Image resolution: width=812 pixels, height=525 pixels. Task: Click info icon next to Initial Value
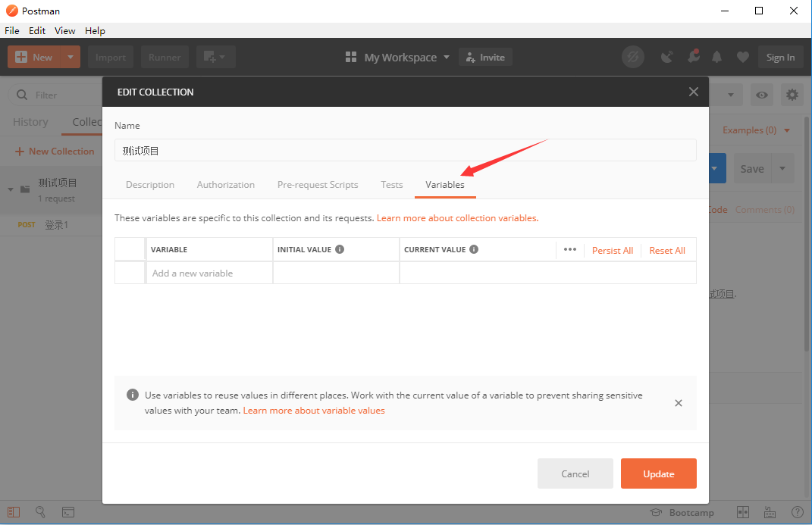(340, 249)
